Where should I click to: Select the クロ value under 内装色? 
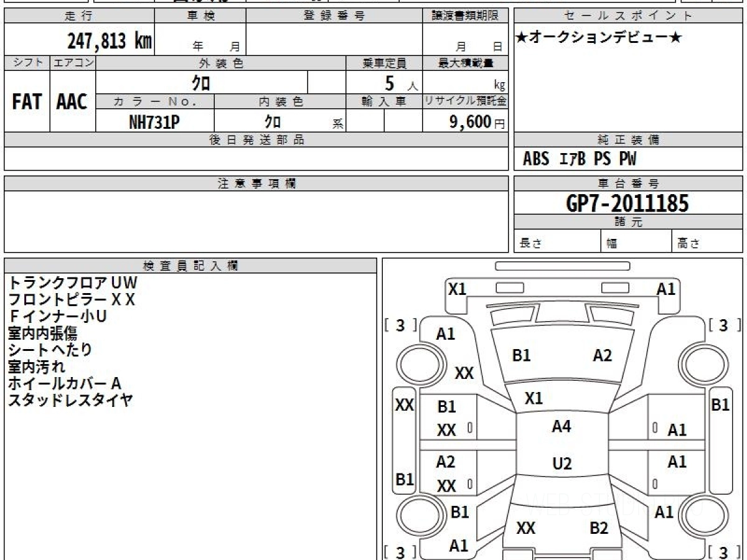272,121
